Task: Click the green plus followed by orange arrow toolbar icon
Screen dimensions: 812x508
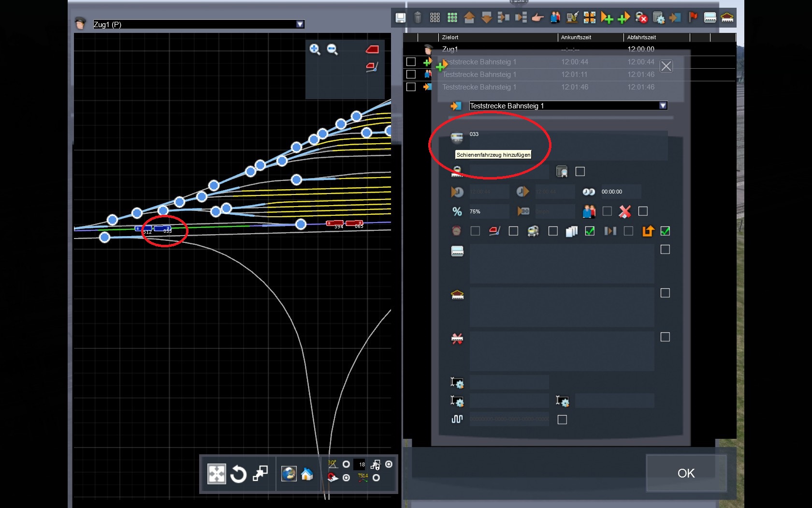Action: (624, 18)
